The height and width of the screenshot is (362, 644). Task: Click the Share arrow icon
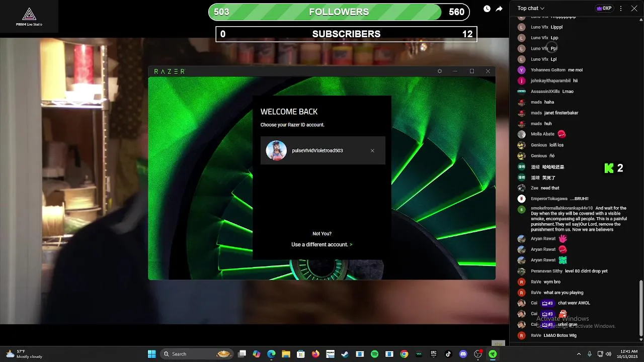(499, 9)
